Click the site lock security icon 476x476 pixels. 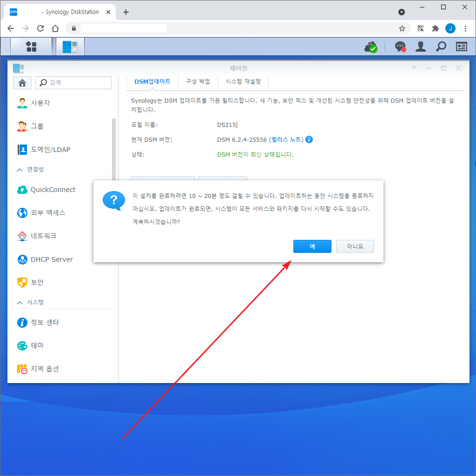click(74, 28)
